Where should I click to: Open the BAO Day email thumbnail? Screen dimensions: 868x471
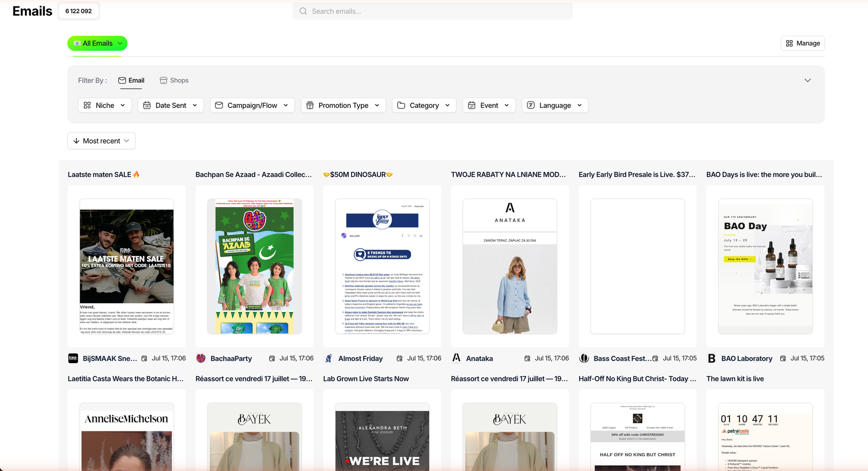765,266
